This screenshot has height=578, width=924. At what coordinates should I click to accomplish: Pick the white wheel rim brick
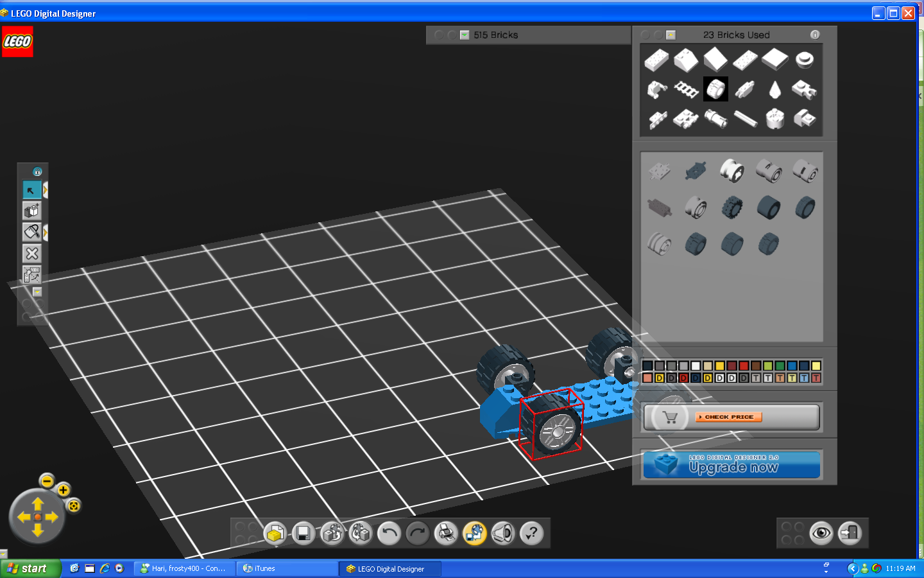coord(732,171)
